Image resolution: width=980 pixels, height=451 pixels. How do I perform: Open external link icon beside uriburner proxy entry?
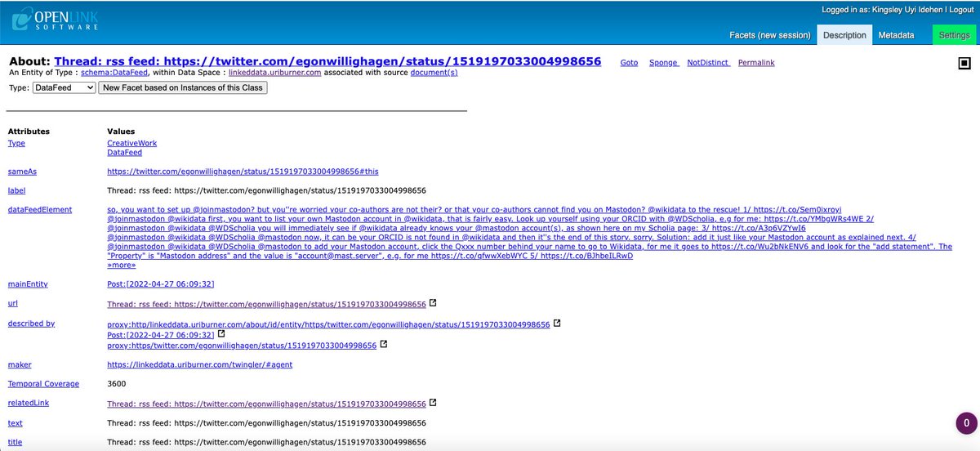(x=557, y=323)
